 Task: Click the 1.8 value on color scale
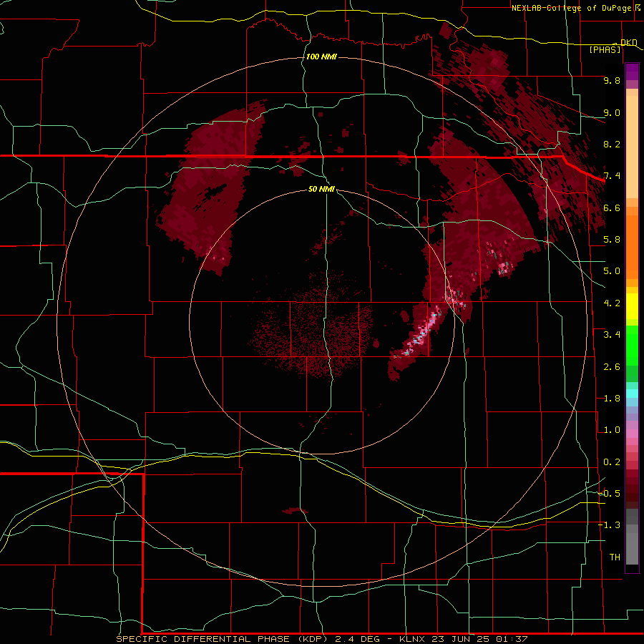[x=612, y=399]
